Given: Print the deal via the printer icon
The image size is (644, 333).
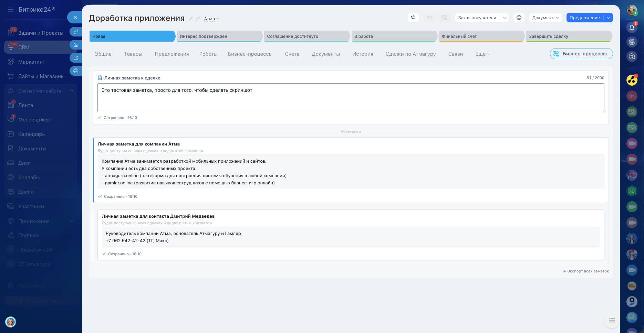Looking at the screenshot, I should [x=76, y=71].
